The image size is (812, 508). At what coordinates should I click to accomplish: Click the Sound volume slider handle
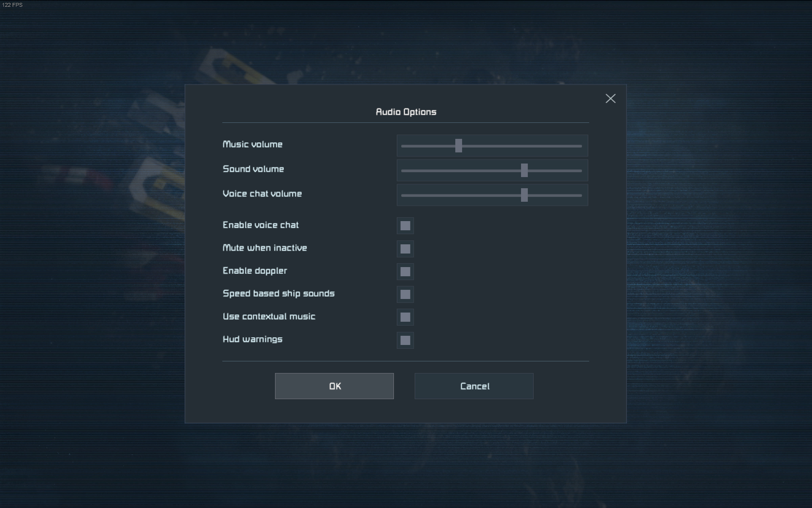tap(524, 170)
